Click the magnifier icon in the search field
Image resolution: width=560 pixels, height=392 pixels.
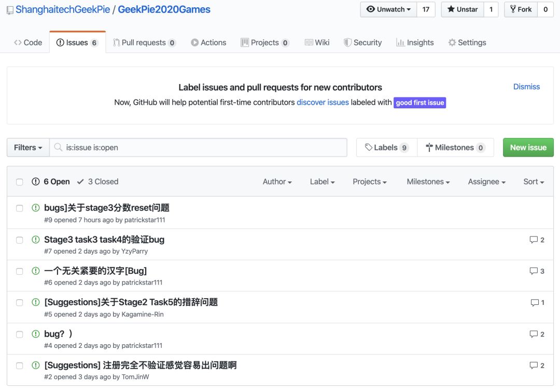[58, 147]
